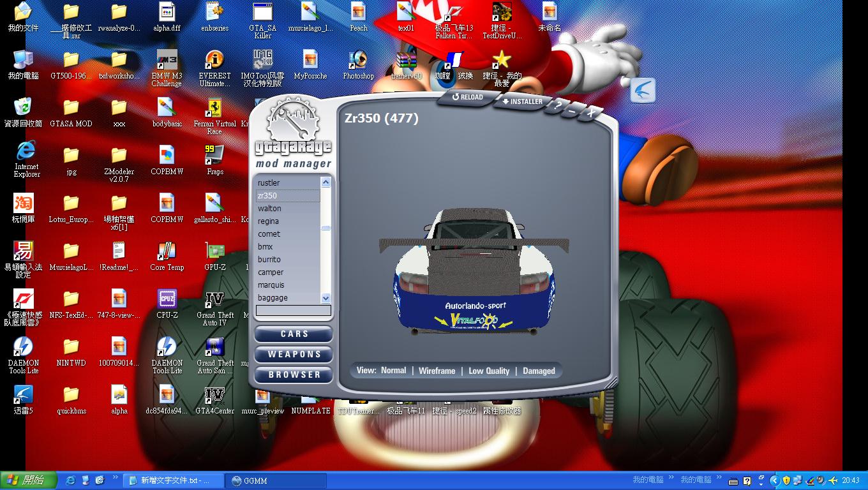The width and height of the screenshot is (868, 490).
Task: Switch to the WEAPONS category
Action: (294, 355)
